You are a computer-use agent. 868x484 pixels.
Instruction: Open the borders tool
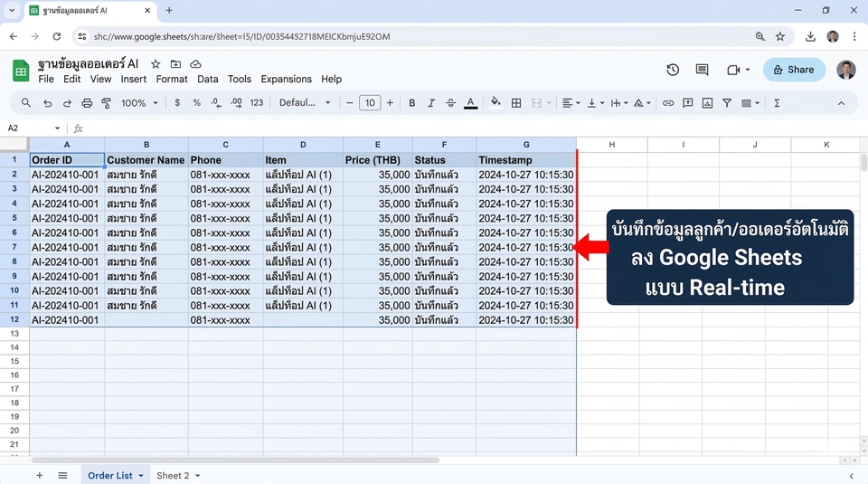coord(516,103)
